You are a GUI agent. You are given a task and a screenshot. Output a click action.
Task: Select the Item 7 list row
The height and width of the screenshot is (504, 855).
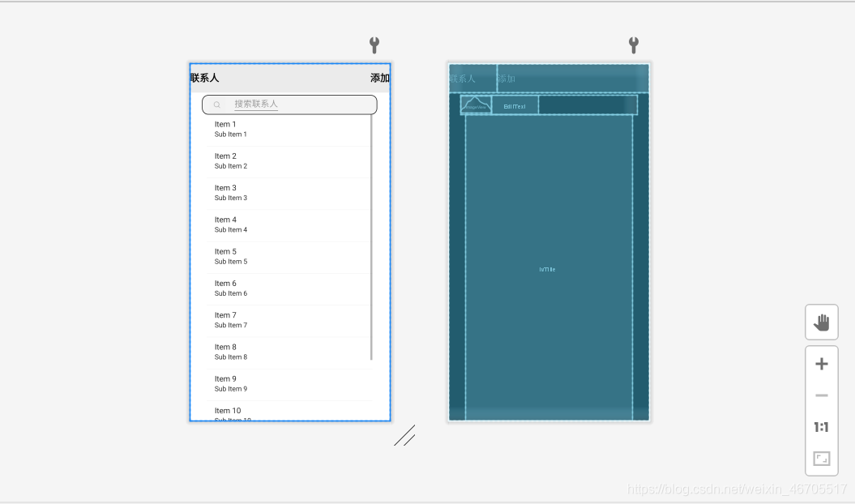(289, 321)
